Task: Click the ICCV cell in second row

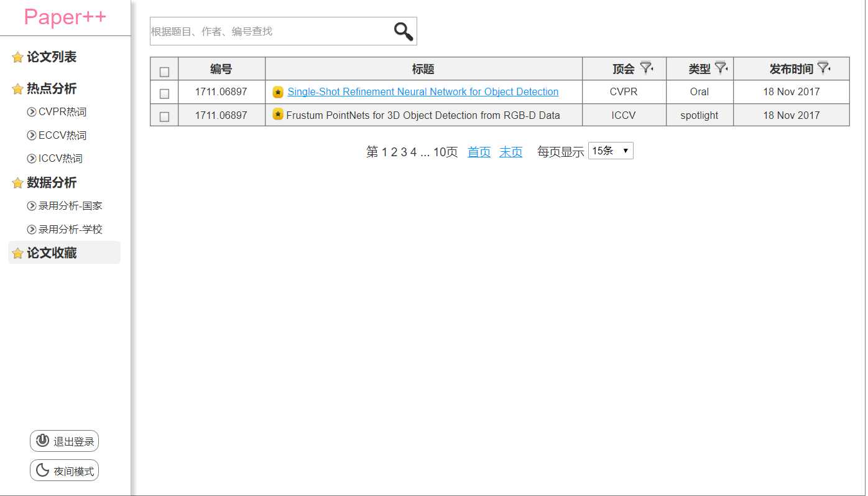Action: [624, 115]
